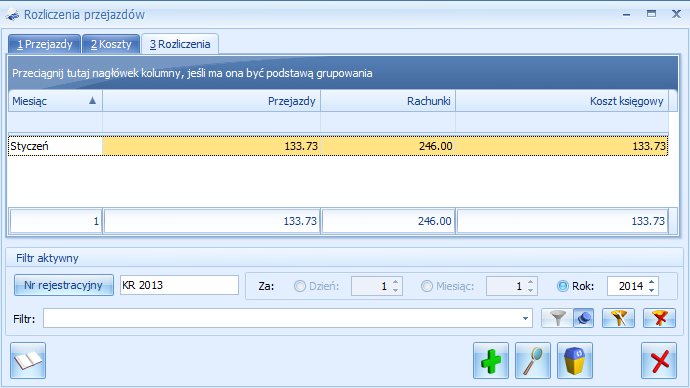Sort by Koszt księgowy column header

(x=562, y=101)
